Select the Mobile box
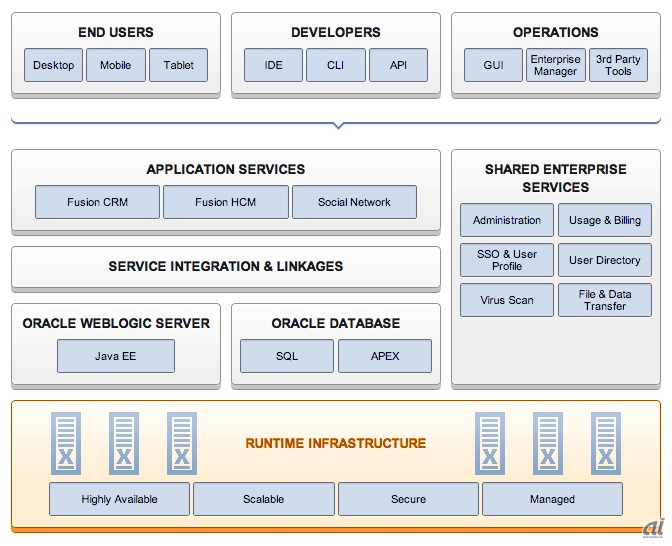The image size is (672, 546). click(115, 66)
